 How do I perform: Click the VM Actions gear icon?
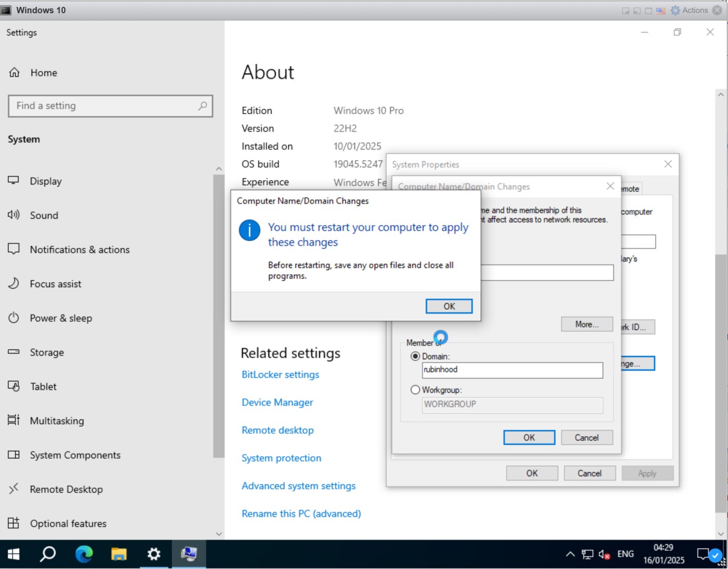pos(675,11)
